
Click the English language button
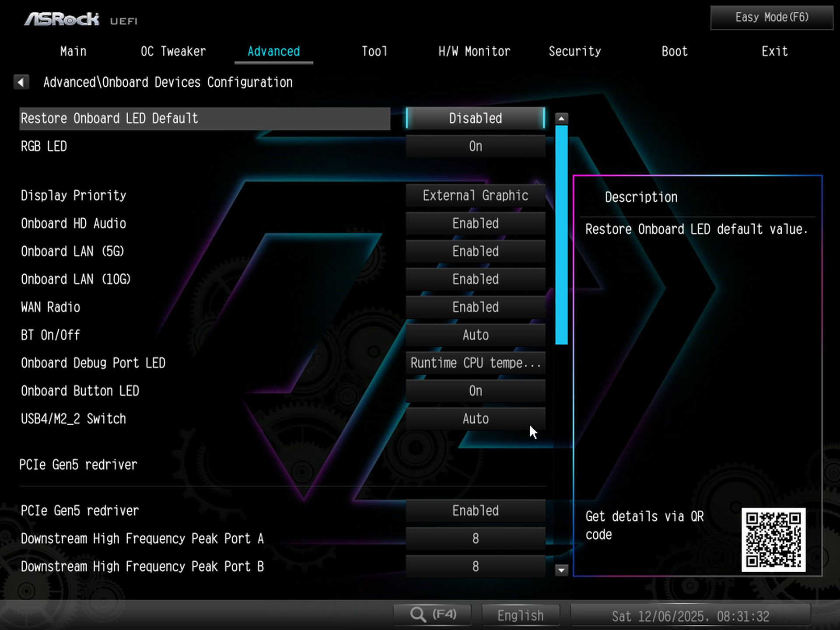point(520,616)
